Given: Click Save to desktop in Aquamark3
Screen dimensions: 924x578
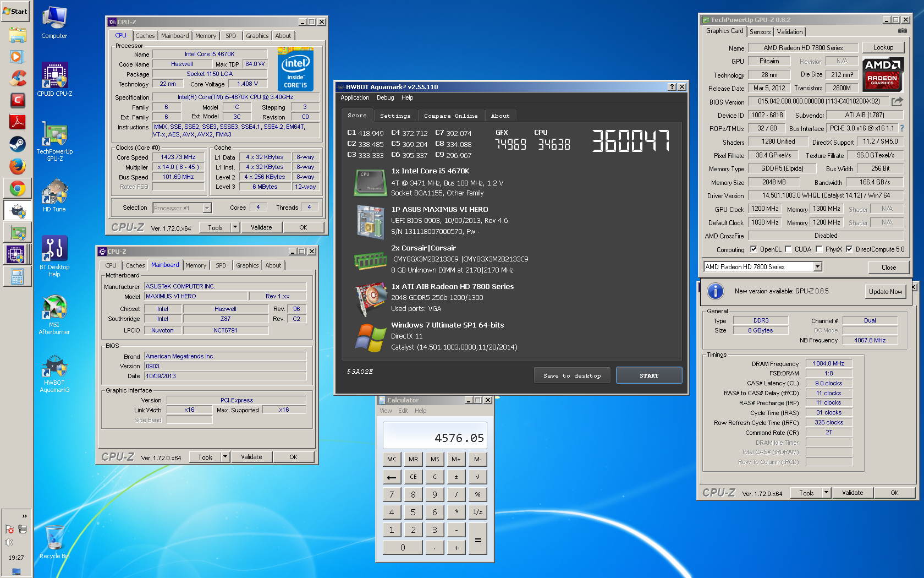Looking at the screenshot, I should [572, 375].
